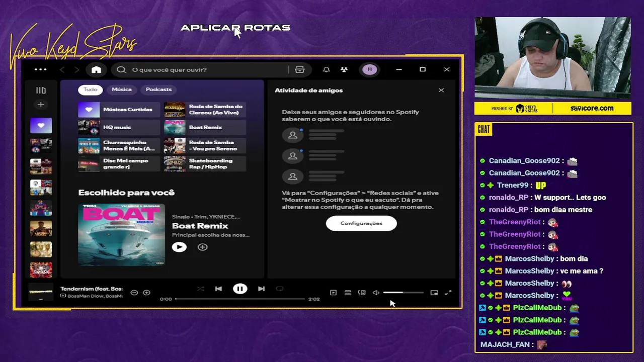The image size is (644, 362).
Task: Seek on the song progress bar
Action: (240, 299)
